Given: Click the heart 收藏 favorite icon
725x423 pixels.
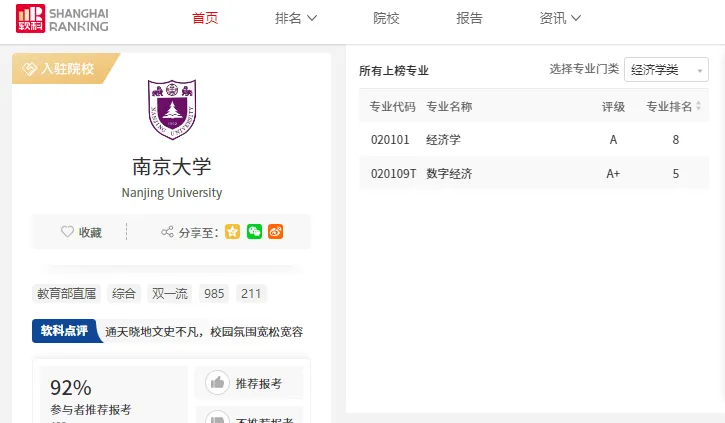Looking at the screenshot, I should 67,232.
